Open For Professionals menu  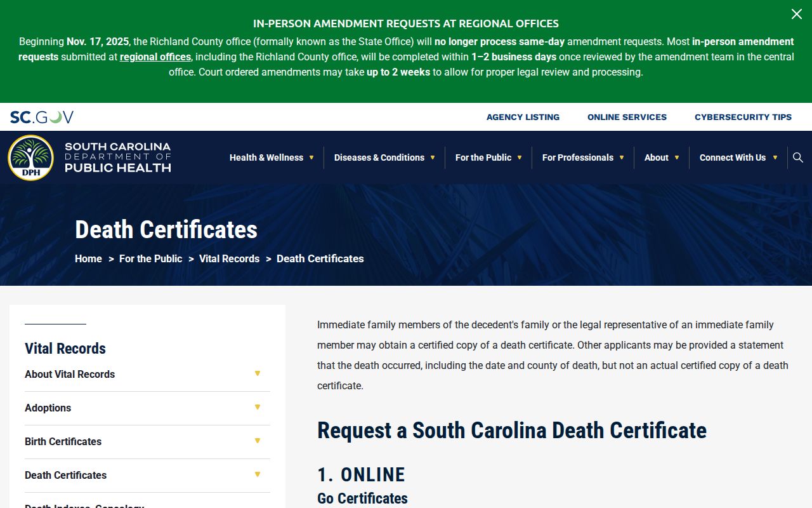click(x=578, y=157)
